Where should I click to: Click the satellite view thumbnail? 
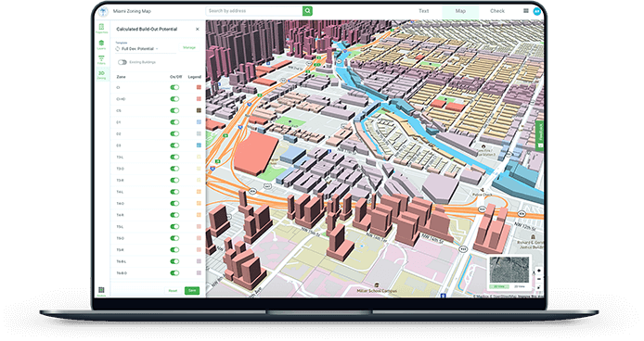[509, 270]
